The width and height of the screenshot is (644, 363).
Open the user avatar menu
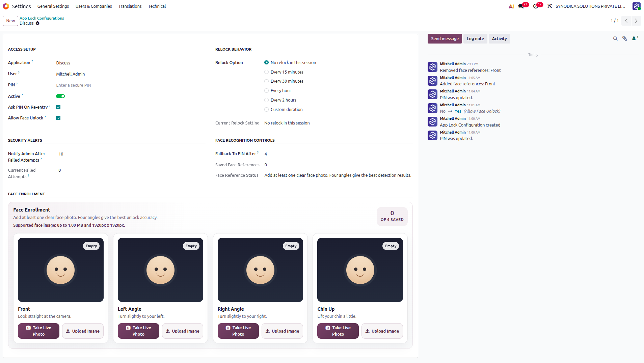[636, 6]
